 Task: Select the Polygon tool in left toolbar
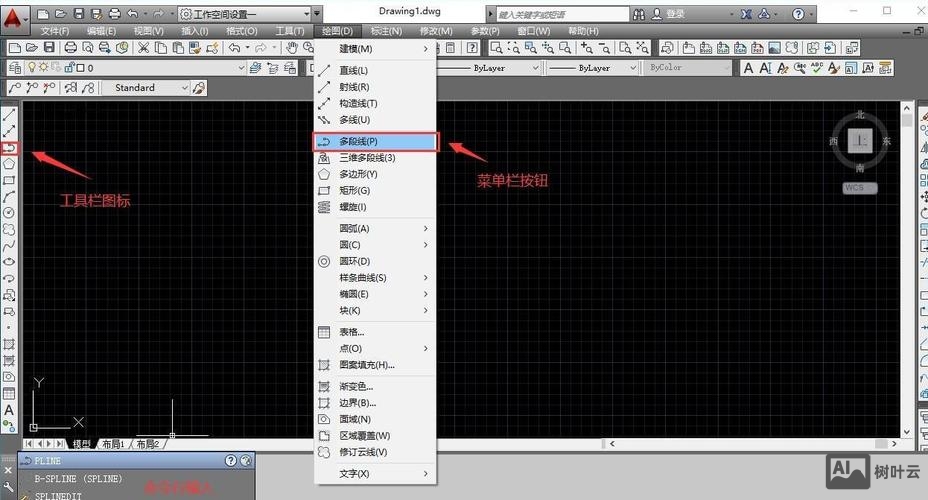[x=9, y=164]
